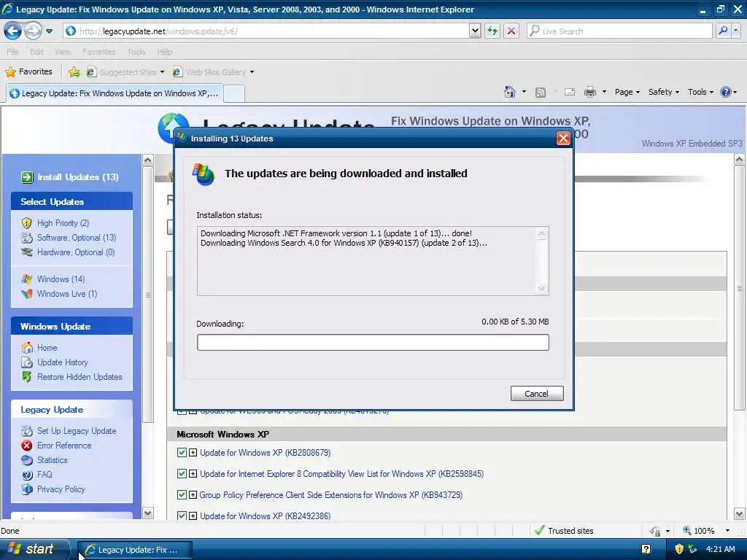
Task: Click page scrollbar up arrow
Action: tap(740, 160)
